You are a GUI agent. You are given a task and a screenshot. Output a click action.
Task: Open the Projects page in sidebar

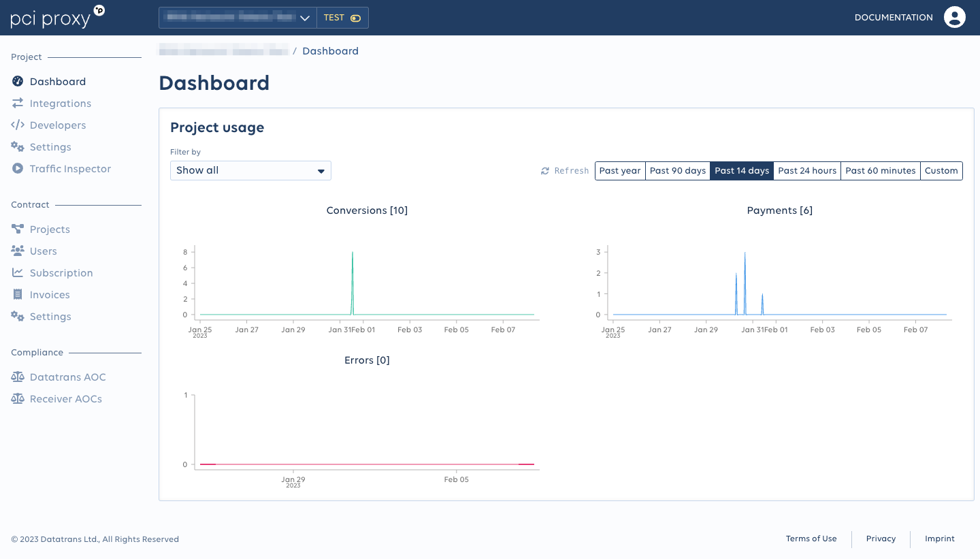pyautogui.click(x=50, y=229)
